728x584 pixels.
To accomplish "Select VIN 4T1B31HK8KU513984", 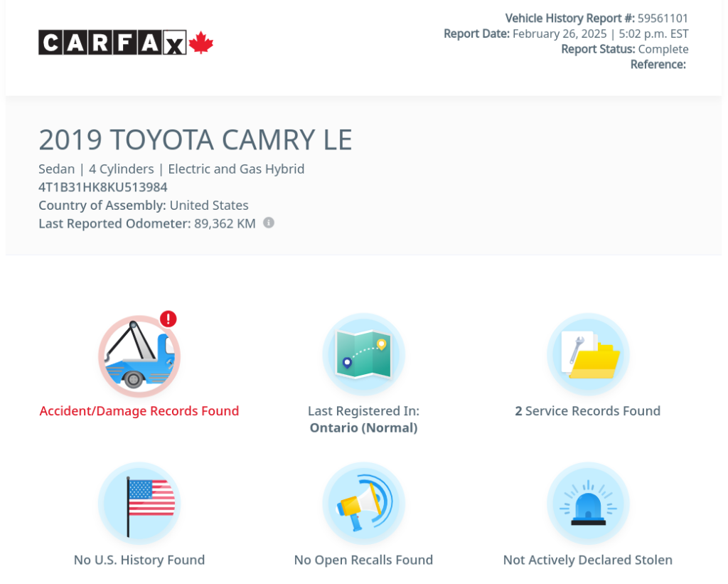I will pyautogui.click(x=103, y=187).
